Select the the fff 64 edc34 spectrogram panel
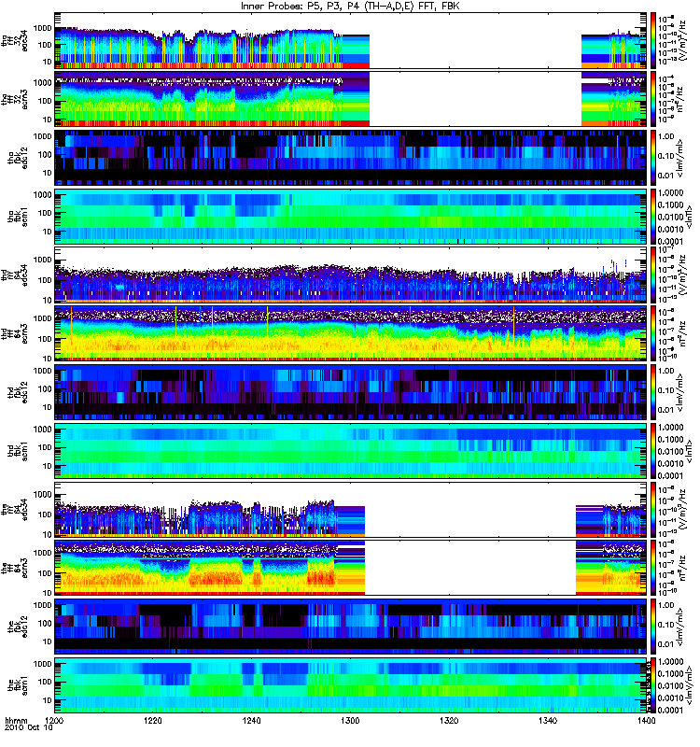Screen dimensions: 700x747 pos(351,509)
